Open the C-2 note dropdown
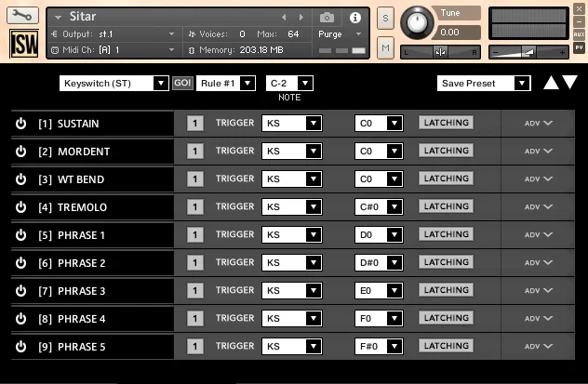Viewport: 588px width, 384px height. point(289,83)
